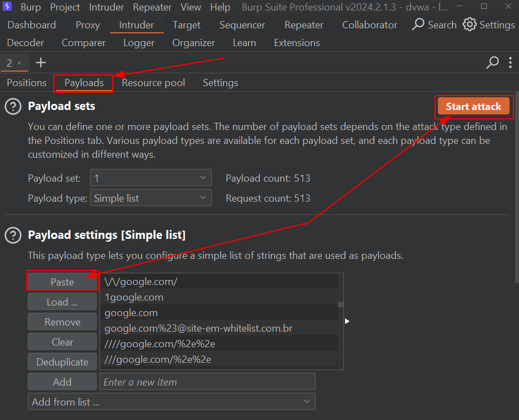Open the three-dot options menu
The width and height of the screenshot is (519, 420).
510,63
